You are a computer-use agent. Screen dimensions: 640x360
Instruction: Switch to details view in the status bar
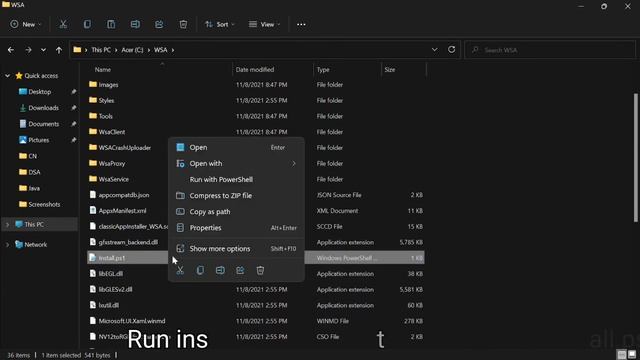tap(622, 355)
